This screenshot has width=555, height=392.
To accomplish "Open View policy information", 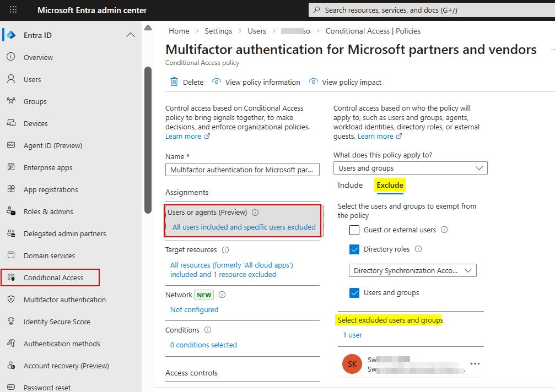I will pyautogui.click(x=256, y=82).
